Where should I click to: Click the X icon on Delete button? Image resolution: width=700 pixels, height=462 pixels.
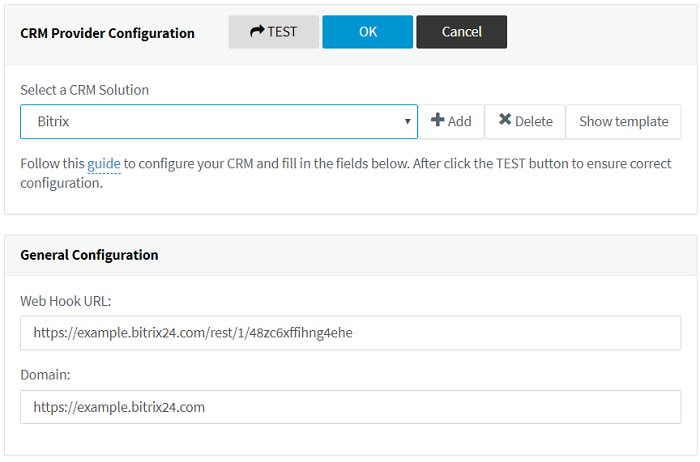point(505,121)
